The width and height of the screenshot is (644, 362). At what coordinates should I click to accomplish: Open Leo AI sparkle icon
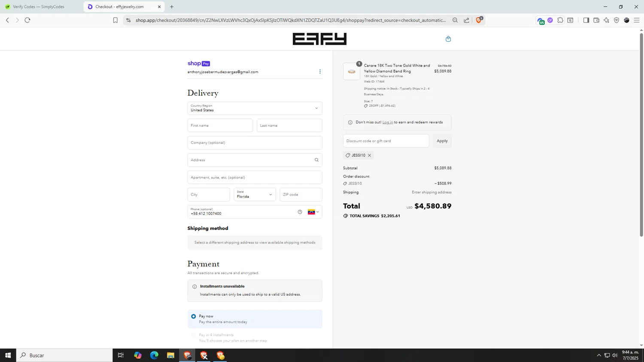[x=606, y=20]
